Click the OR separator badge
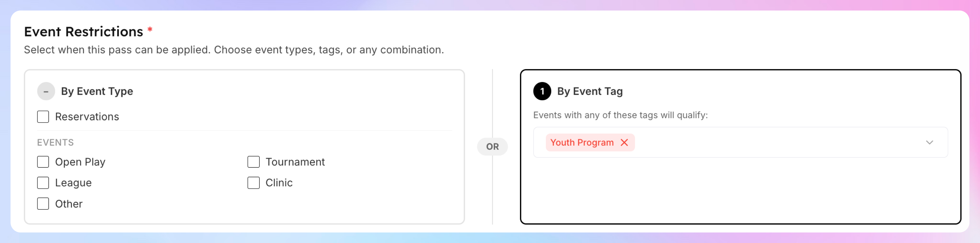This screenshot has width=980, height=243. 492,147
